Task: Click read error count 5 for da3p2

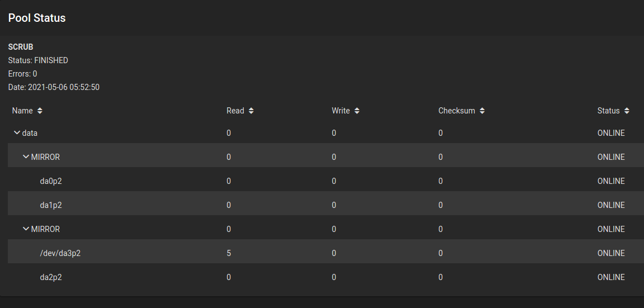Action: pyautogui.click(x=229, y=253)
